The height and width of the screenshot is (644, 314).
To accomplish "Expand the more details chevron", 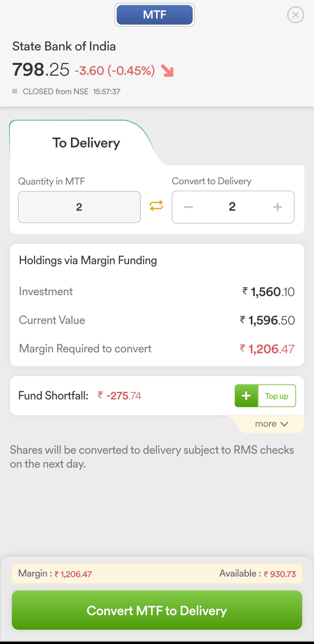I will tap(284, 424).
